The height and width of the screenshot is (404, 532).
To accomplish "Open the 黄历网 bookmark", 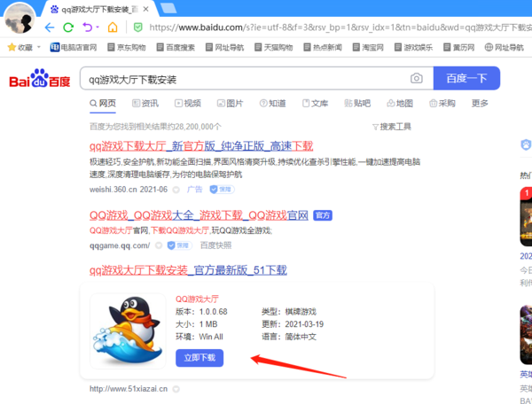I will click(x=458, y=47).
